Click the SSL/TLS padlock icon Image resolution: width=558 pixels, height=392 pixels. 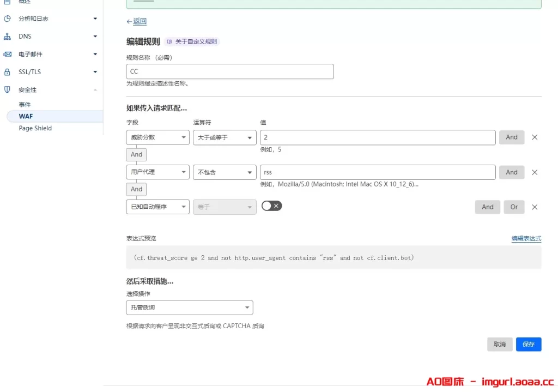(7, 71)
